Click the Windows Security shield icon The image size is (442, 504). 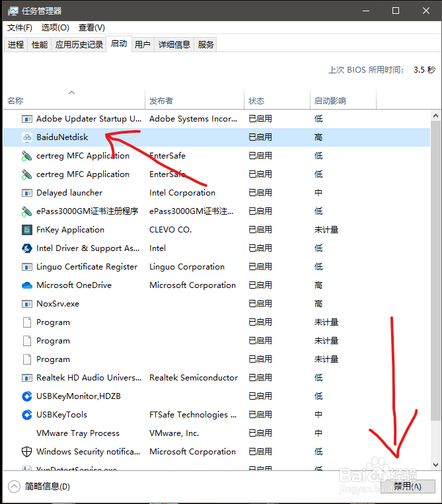(x=26, y=452)
